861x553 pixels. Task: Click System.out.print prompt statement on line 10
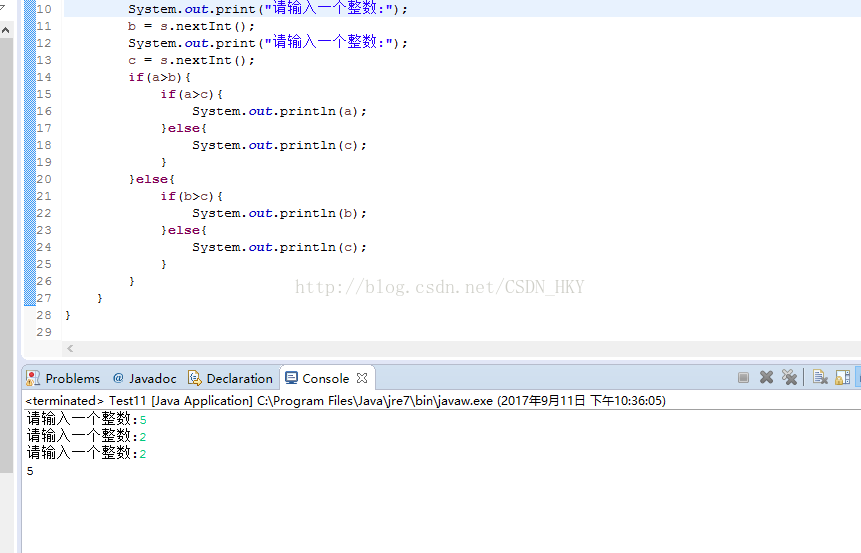268,9
